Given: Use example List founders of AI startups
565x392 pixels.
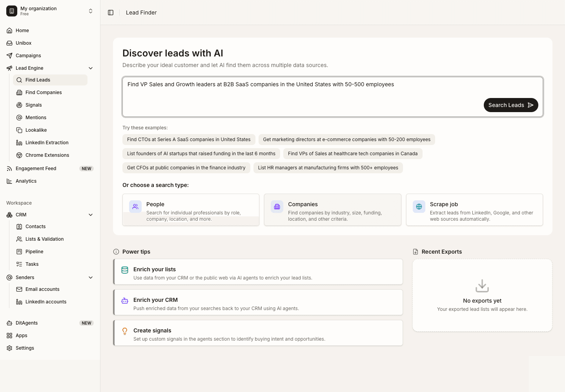Looking at the screenshot, I should pos(201,154).
